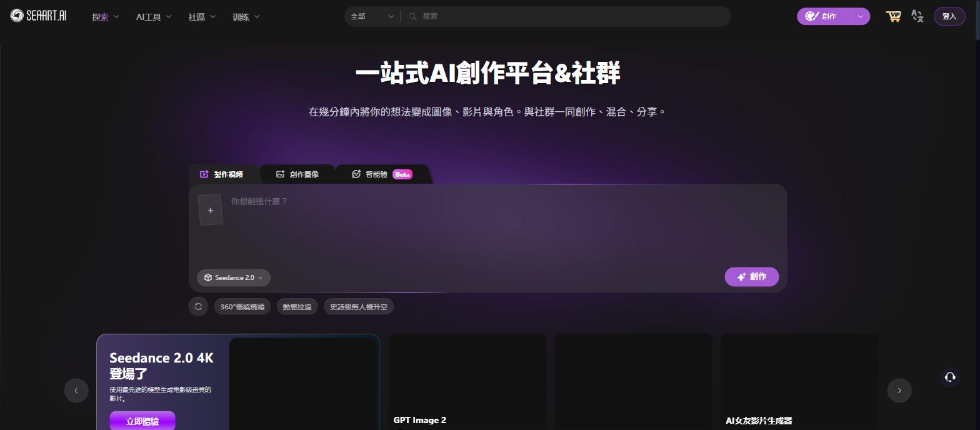The image size is (980, 430).
Task: Click the refresh prompt suggestions icon
Action: tap(198, 306)
